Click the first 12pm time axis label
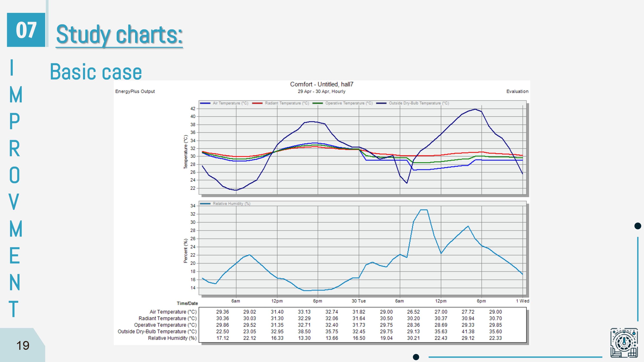 click(277, 301)
